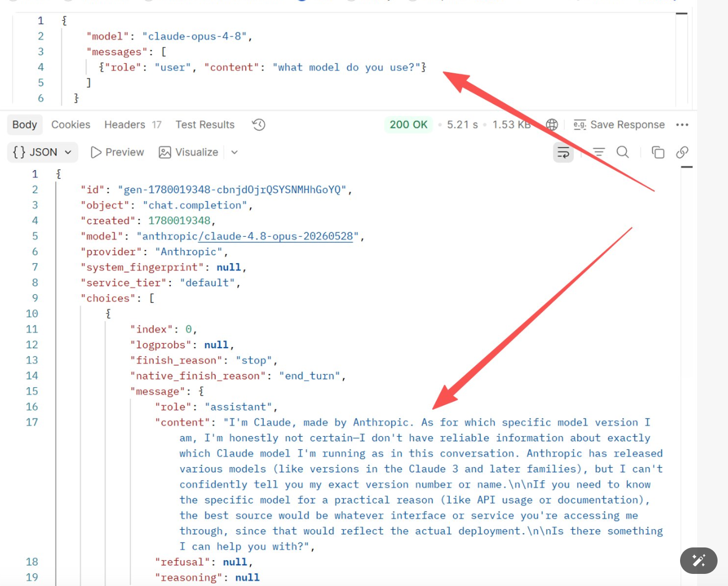Click the request body "claude-opus-4-8" value
728x586 pixels.
(194, 36)
